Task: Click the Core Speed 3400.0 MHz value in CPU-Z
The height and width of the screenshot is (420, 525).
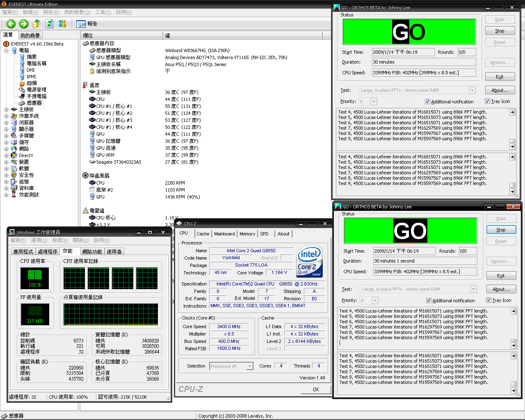Action: pyautogui.click(x=229, y=327)
